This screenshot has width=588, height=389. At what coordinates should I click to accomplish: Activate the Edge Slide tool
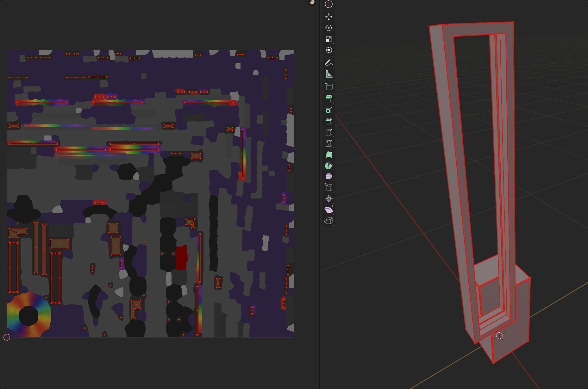[x=328, y=187]
